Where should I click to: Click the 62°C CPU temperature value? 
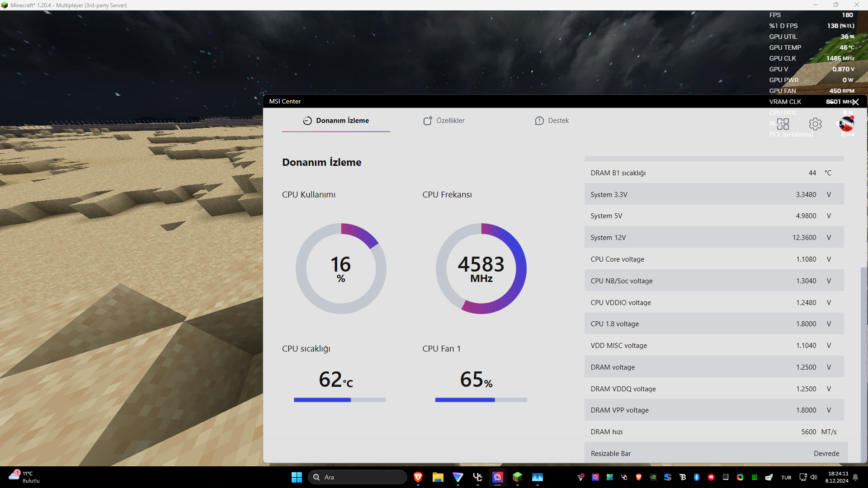(336, 379)
